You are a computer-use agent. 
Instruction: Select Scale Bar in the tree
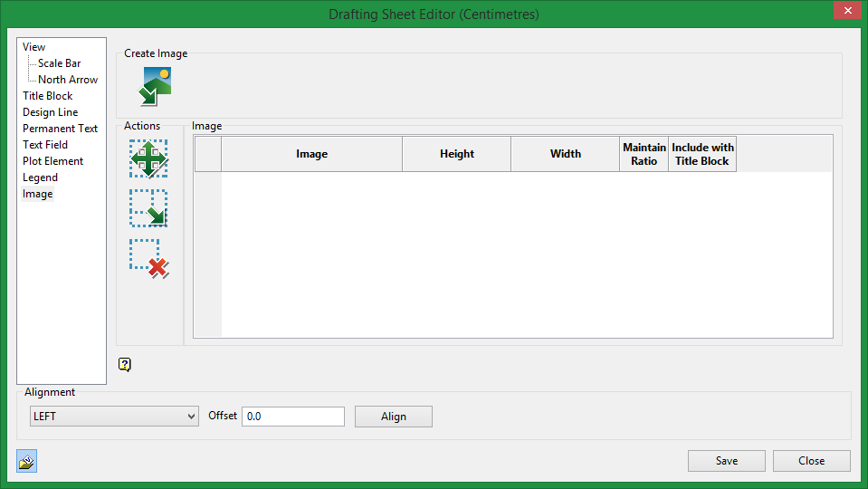[59, 63]
